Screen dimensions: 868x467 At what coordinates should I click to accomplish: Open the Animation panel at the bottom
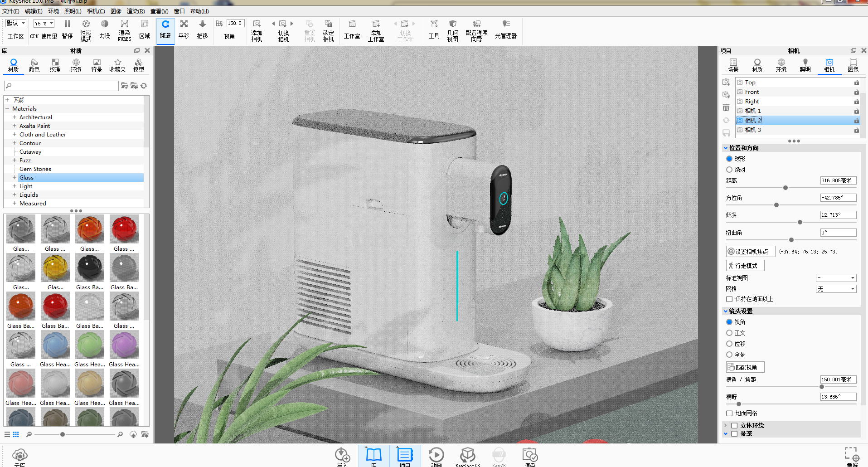pos(436,457)
